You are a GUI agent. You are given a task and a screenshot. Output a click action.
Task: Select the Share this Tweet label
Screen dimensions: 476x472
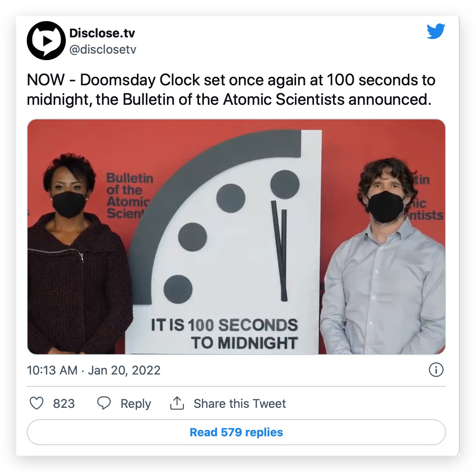(240, 404)
